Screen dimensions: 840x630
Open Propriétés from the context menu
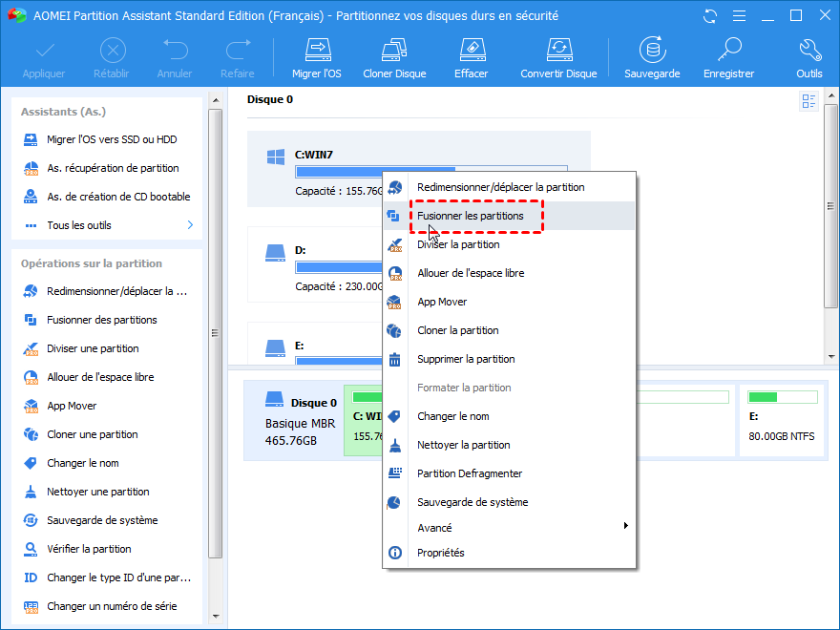[509, 553]
